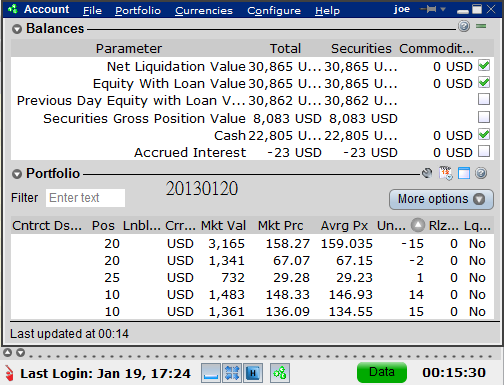Open the Portfolio menu
Viewport: 504px width, 385px height.
pos(138,11)
